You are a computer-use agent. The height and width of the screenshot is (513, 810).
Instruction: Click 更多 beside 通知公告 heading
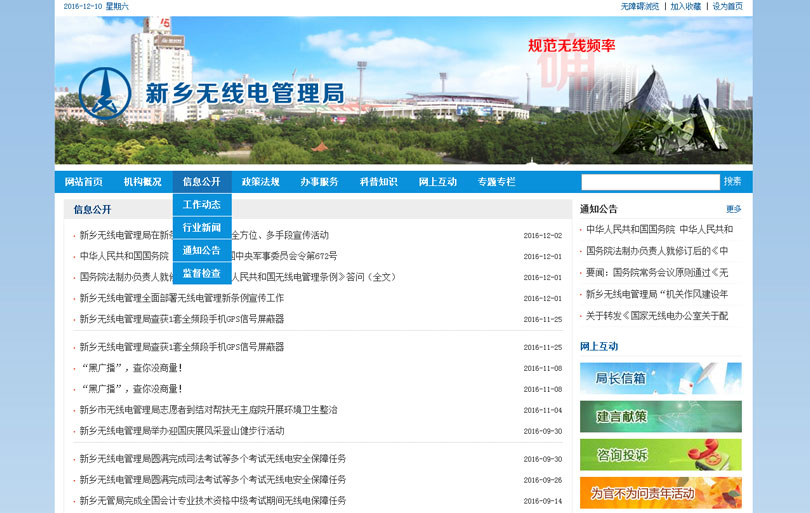pyautogui.click(x=733, y=210)
